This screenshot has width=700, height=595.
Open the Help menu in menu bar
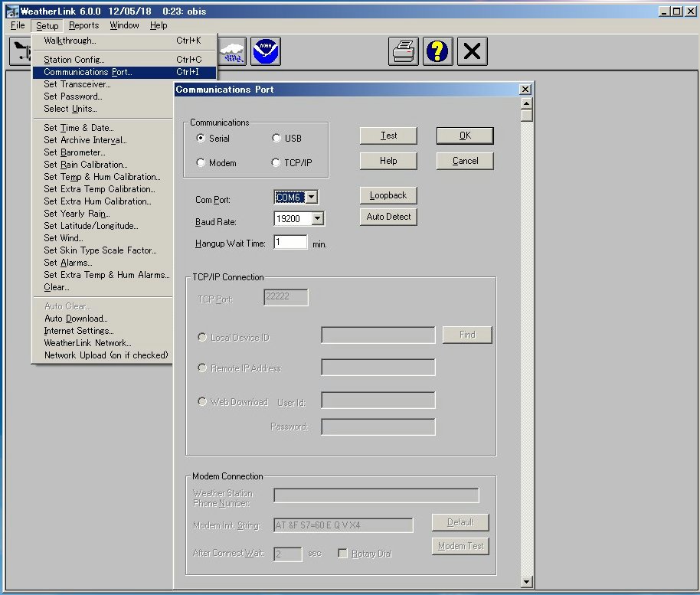point(159,25)
